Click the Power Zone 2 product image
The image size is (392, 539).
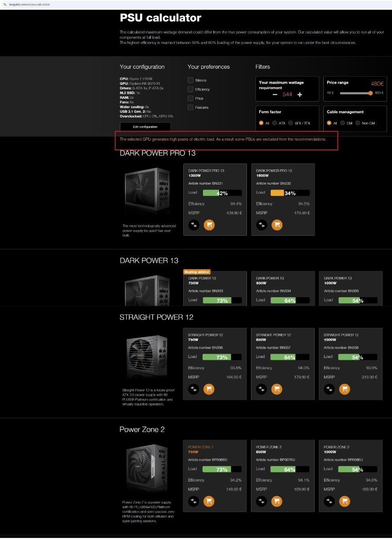click(x=148, y=467)
